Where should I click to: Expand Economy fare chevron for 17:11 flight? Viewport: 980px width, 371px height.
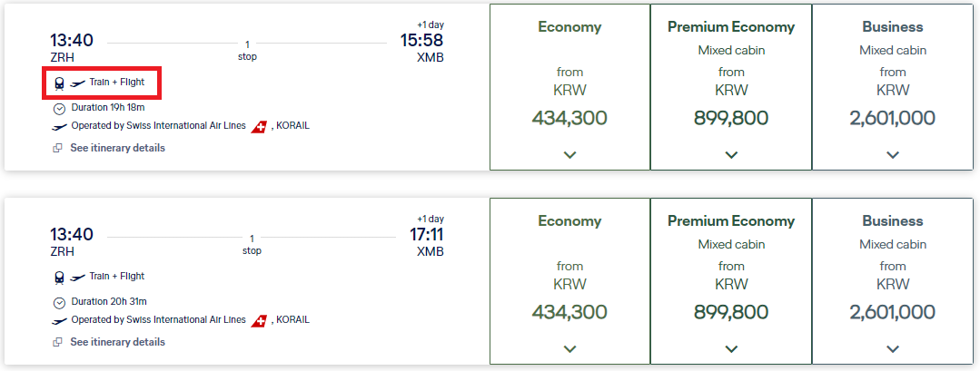click(x=569, y=349)
